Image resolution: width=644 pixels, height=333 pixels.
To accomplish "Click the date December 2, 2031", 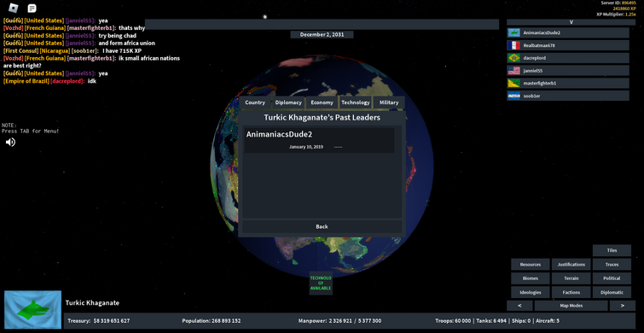I will click(x=322, y=34).
